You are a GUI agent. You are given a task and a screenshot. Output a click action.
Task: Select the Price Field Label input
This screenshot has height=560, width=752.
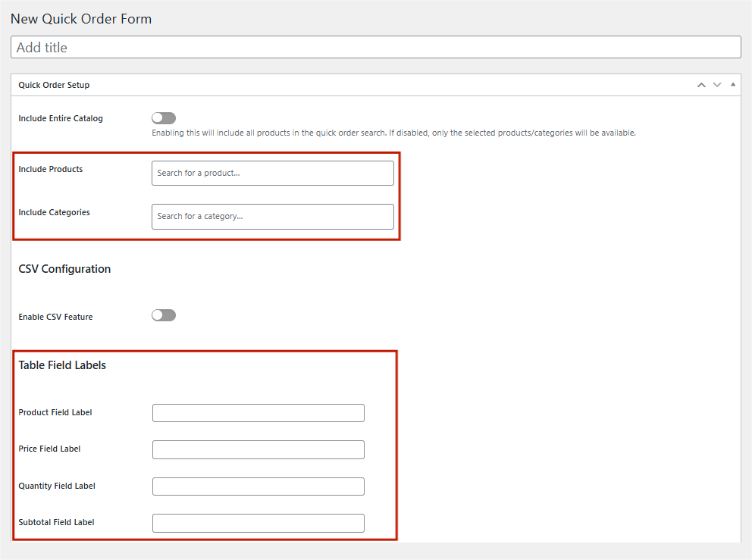click(x=258, y=449)
